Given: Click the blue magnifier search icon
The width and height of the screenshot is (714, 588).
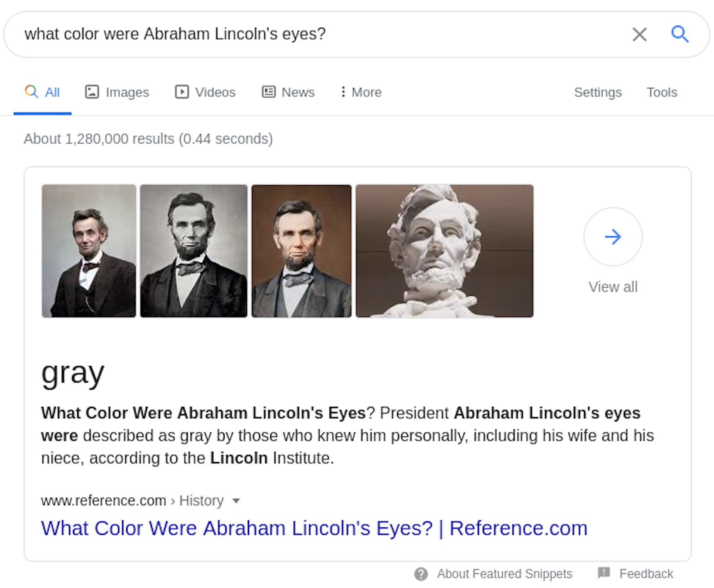Looking at the screenshot, I should coord(680,34).
